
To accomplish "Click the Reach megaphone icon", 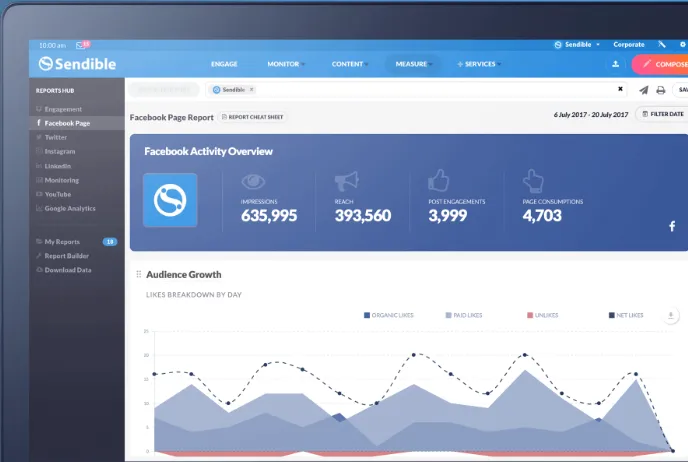I will (x=347, y=181).
